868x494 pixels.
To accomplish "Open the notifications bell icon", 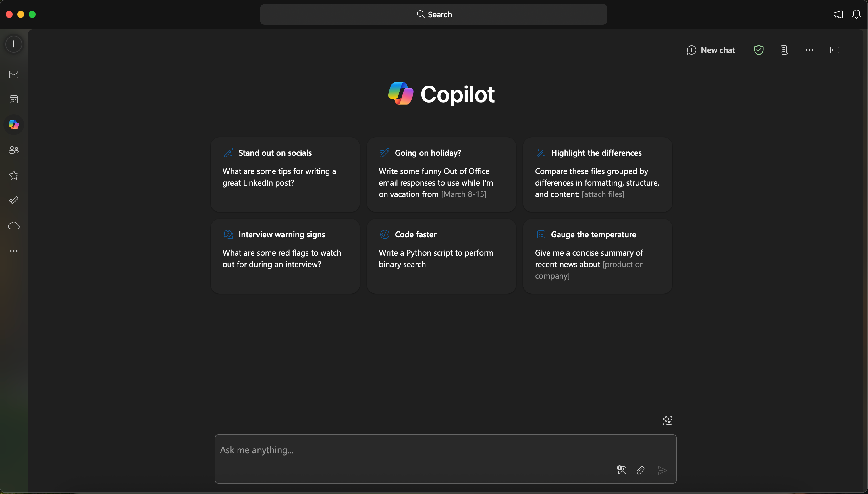I will pos(856,14).
